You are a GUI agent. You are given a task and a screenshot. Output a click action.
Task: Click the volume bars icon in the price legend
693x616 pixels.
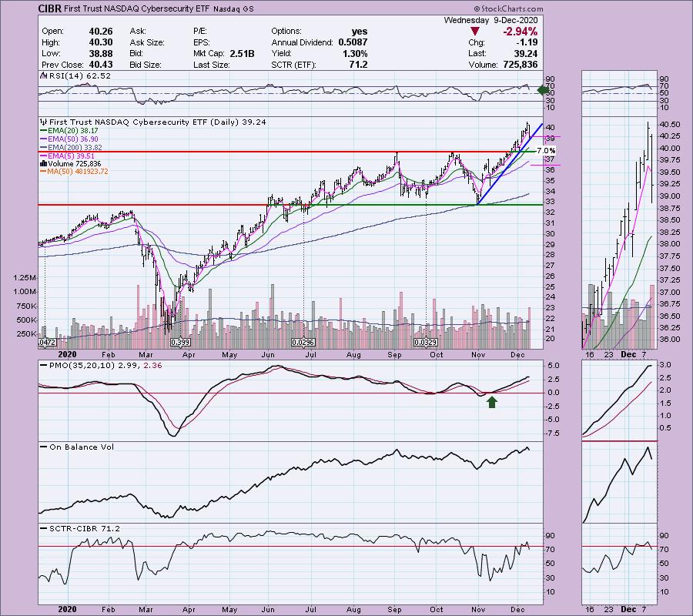point(44,164)
